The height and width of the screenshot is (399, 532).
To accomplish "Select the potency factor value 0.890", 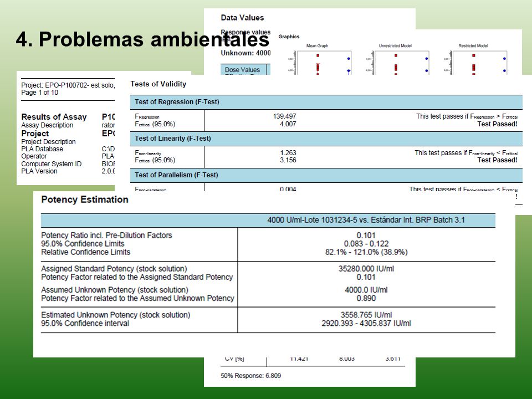I will [x=366, y=298].
